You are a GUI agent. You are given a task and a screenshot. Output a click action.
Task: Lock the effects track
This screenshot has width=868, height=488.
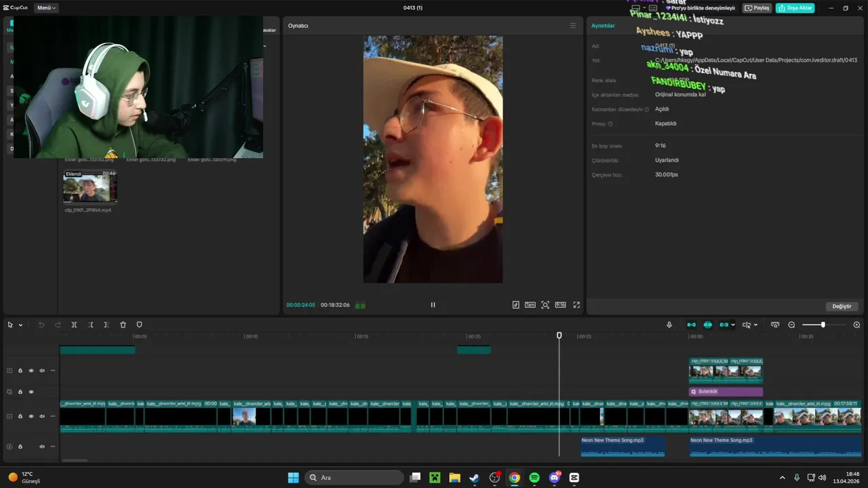[20, 392]
